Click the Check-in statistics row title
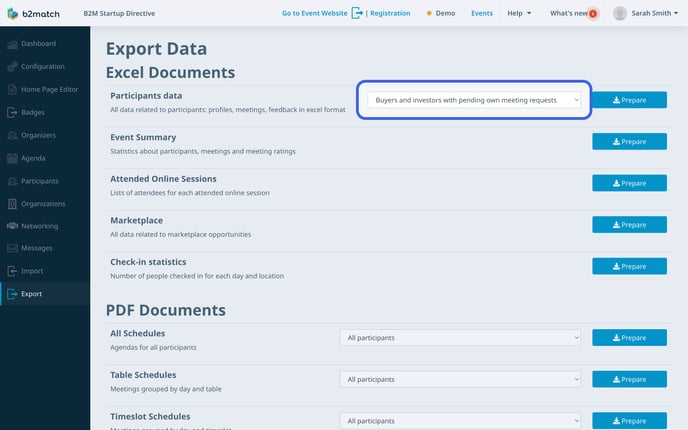The image size is (688, 430). pos(148,262)
